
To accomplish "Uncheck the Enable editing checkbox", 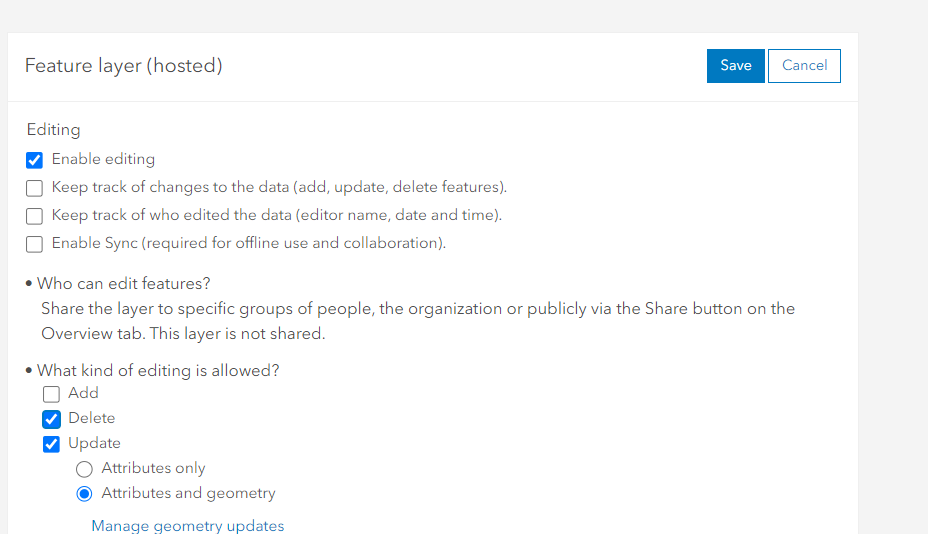I will (x=35, y=160).
